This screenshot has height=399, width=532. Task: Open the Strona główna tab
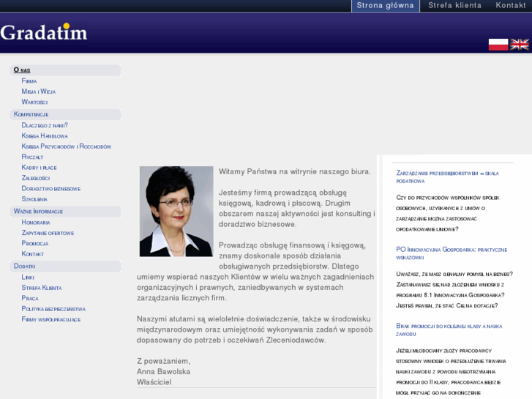pyautogui.click(x=385, y=6)
